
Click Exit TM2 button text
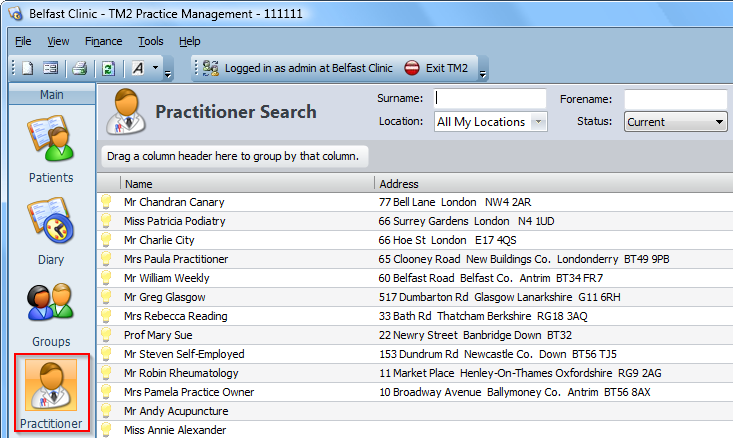446,68
